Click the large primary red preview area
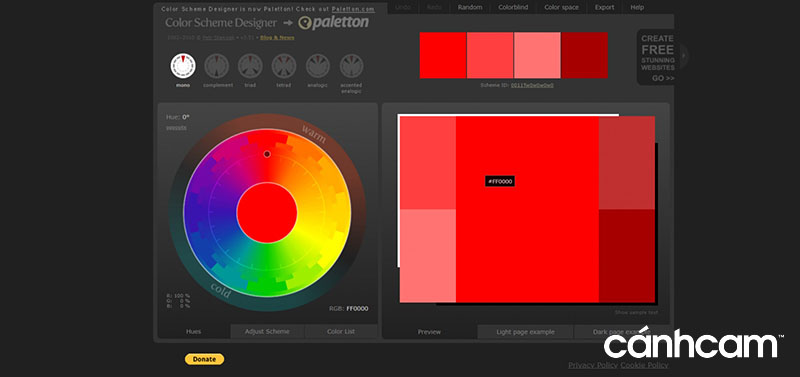This screenshot has width=800, height=377. 527,209
